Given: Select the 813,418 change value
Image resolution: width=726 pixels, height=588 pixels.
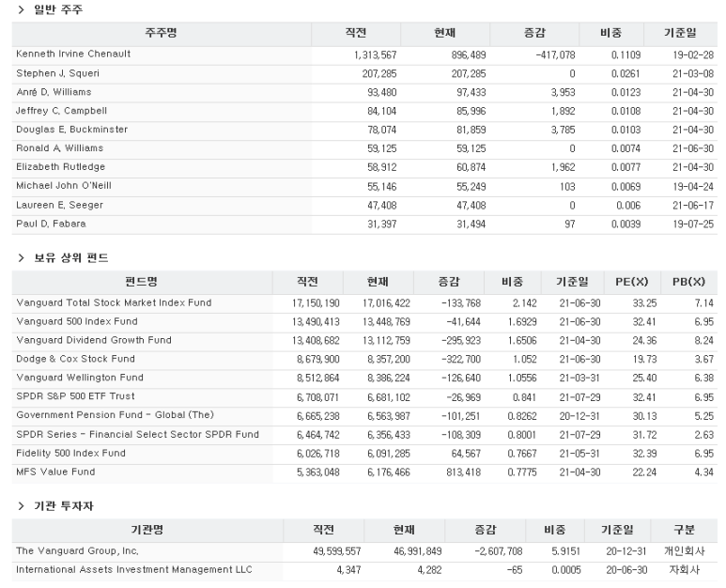Looking at the screenshot, I should pos(463,472).
